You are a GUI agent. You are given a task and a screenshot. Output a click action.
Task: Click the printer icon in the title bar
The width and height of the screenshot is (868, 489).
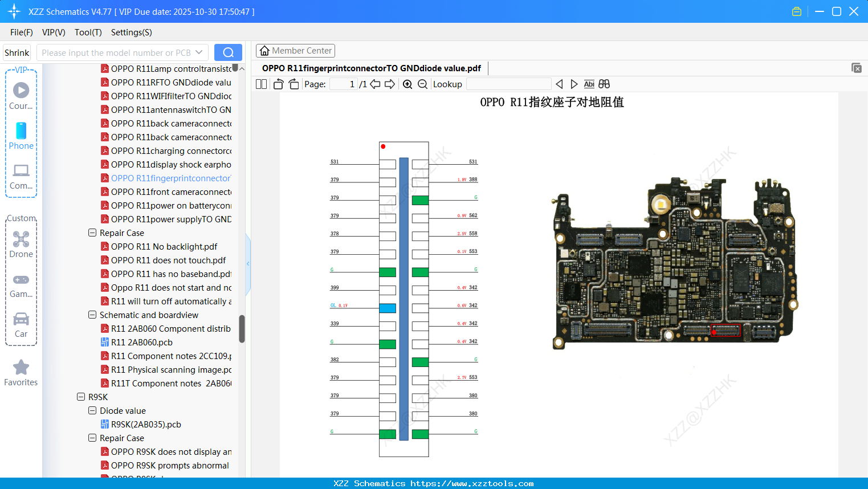pyautogui.click(x=796, y=11)
